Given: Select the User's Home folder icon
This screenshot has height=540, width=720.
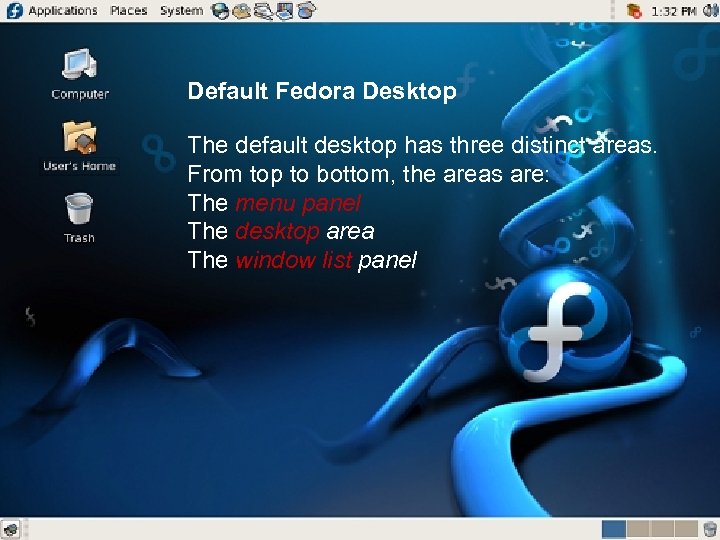Looking at the screenshot, I should pyautogui.click(x=79, y=146).
